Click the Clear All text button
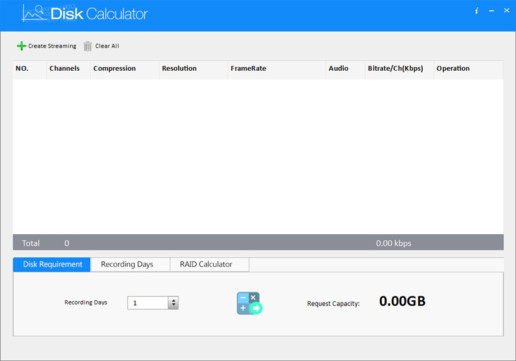 tap(107, 46)
